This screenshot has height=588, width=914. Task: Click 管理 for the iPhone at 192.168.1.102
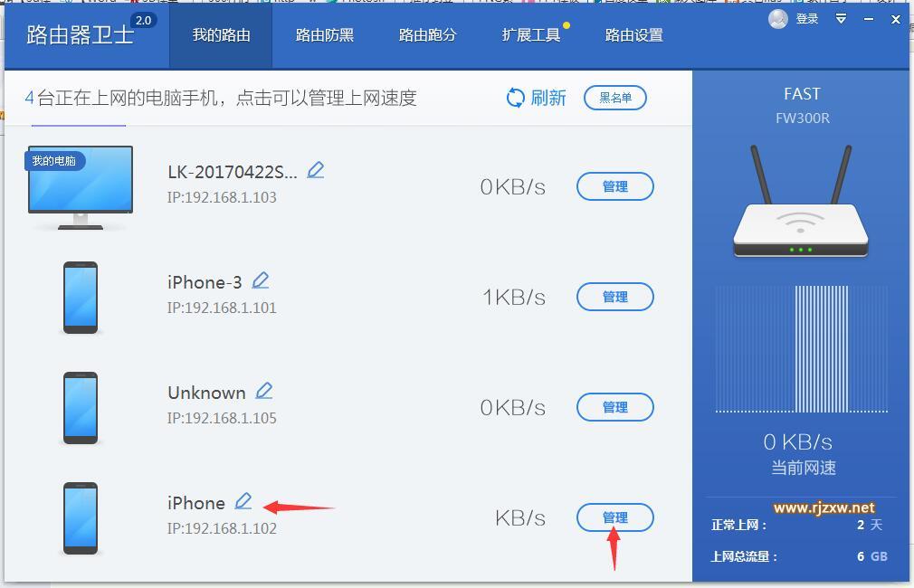pyautogui.click(x=615, y=517)
